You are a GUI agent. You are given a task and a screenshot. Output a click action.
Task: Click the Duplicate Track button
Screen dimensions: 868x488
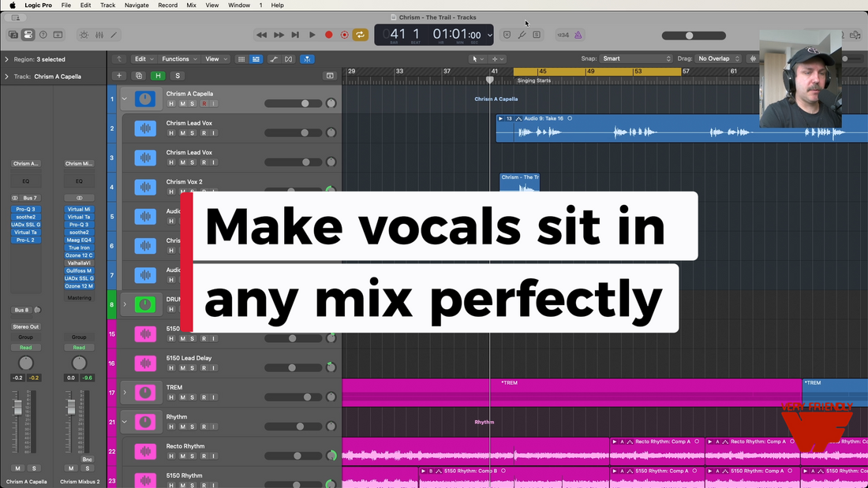[x=139, y=76]
